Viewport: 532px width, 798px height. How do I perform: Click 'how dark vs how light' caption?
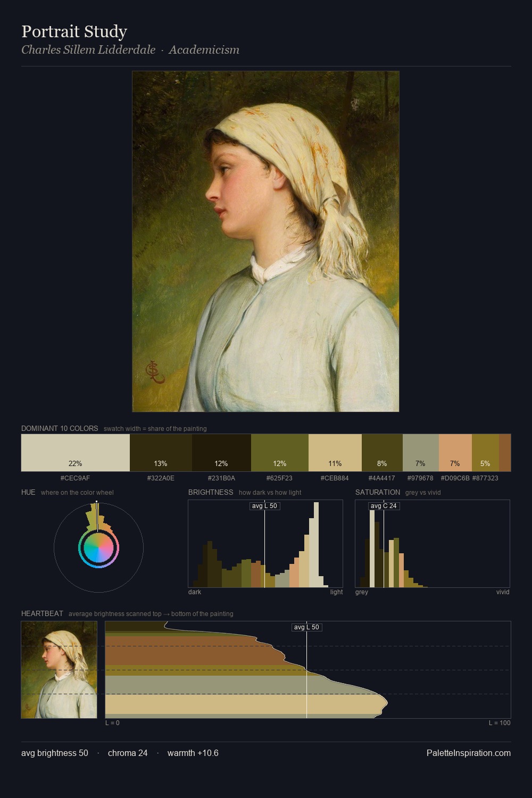coord(270,493)
